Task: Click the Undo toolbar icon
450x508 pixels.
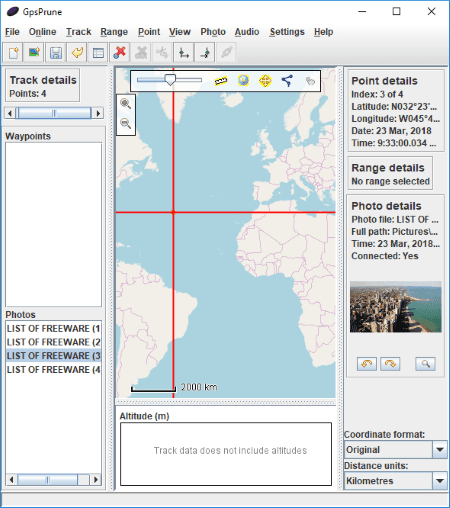Action: click(77, 53)
